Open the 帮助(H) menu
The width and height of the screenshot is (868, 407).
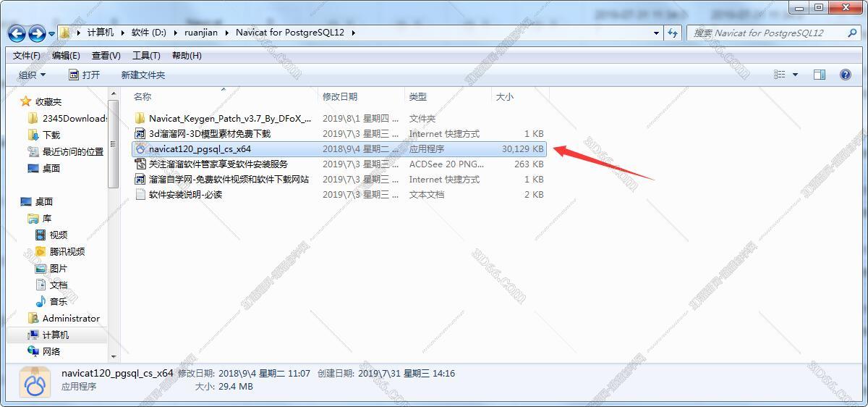pyautogui.click(x=187, y=55)
